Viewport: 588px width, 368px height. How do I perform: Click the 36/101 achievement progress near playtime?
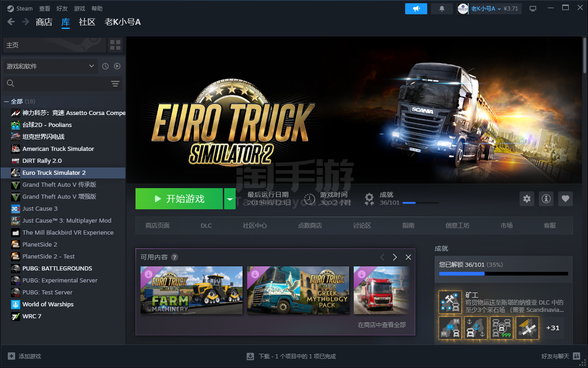point(390,202)
